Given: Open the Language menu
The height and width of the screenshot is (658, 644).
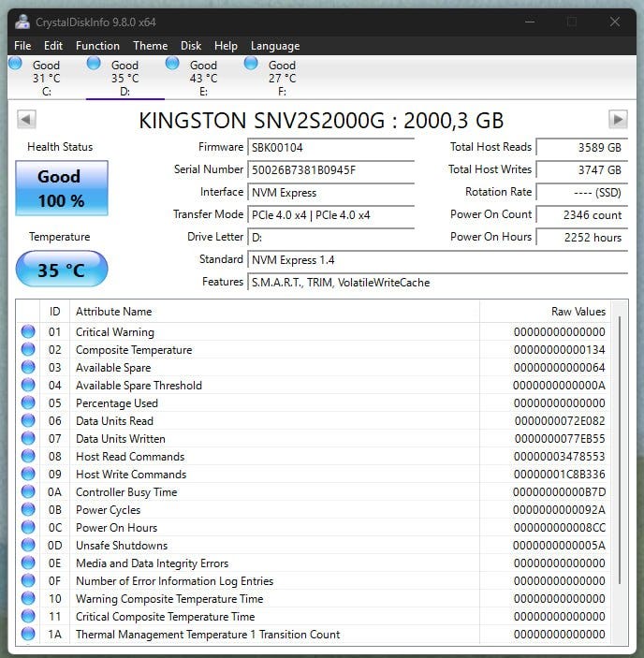Looking at the screenshot, I should pyautogui.click(x=275, y=45).
